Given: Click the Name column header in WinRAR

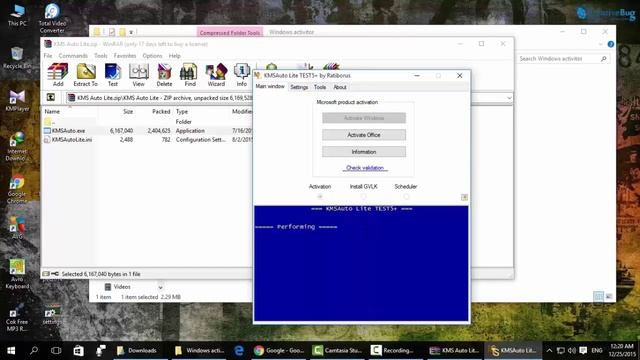Looking at the screenshot, I should click(x=52, y=111).
